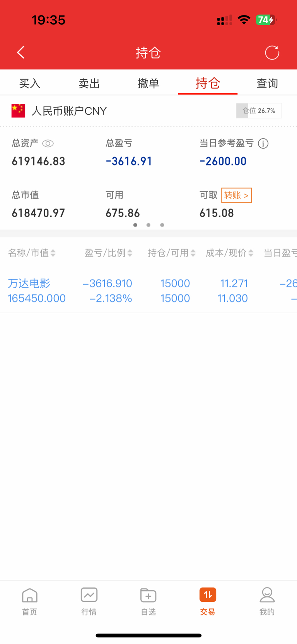This screenshot has width=297, height=644.
Task: Open the 我的 profile icon
Action: point(267,601)
